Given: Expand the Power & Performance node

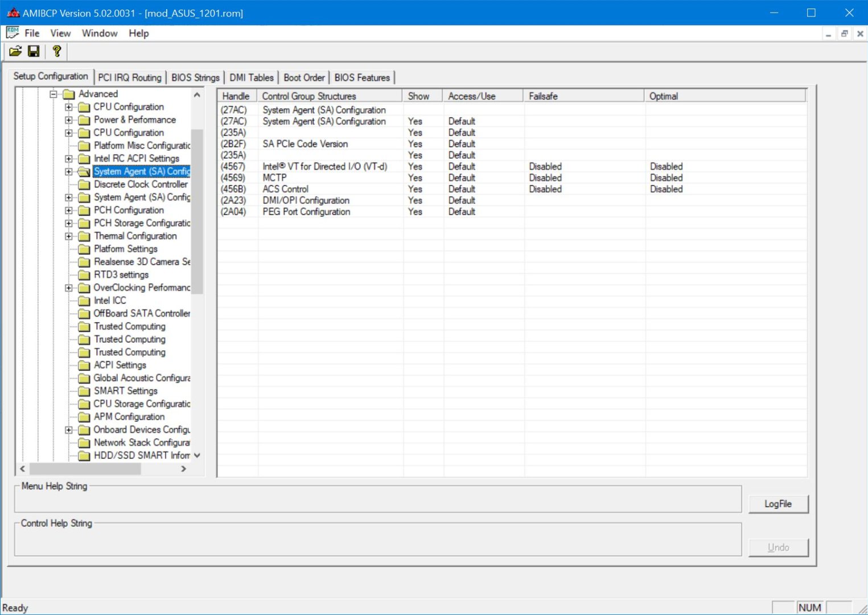Looking at the screenshot, I should 69,120.
